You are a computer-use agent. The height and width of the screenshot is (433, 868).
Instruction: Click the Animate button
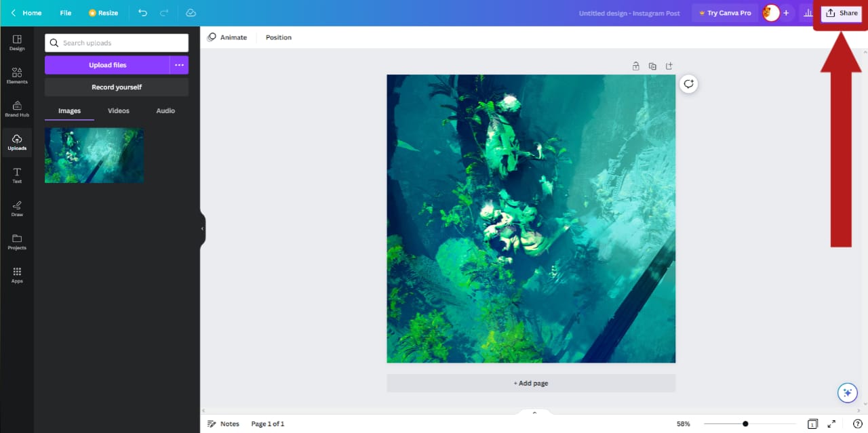click(x=227, y=37)
